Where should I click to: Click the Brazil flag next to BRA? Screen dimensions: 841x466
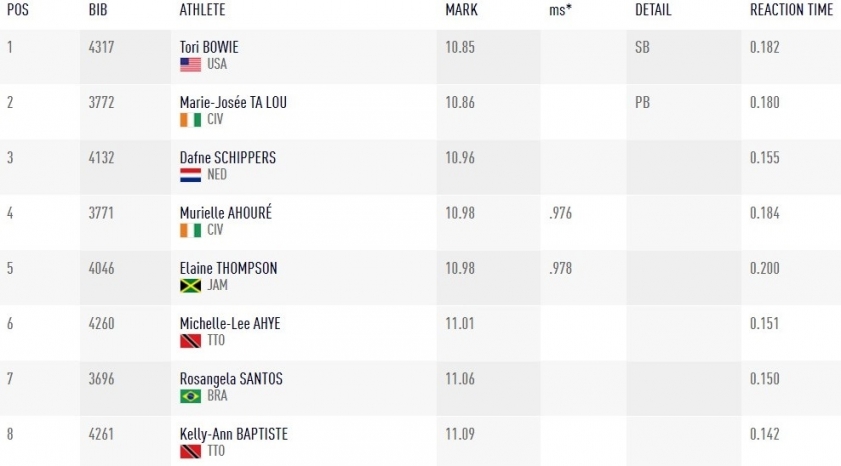tap(190, 396)
